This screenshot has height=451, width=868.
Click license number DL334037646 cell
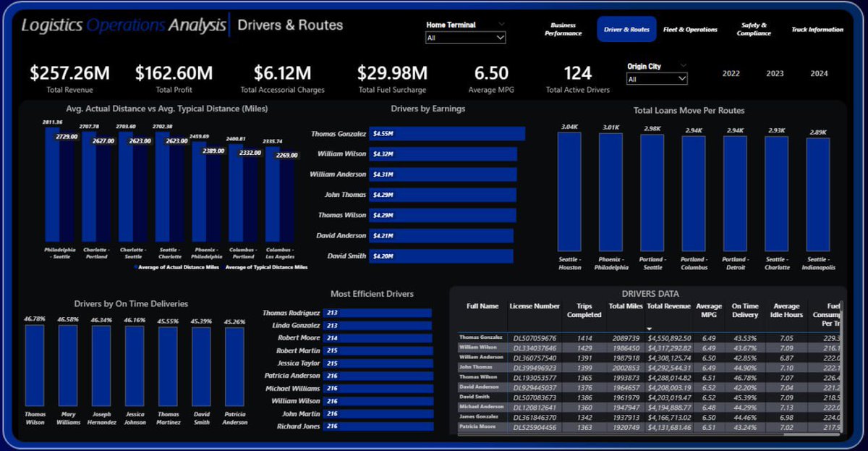coord(535,347)
